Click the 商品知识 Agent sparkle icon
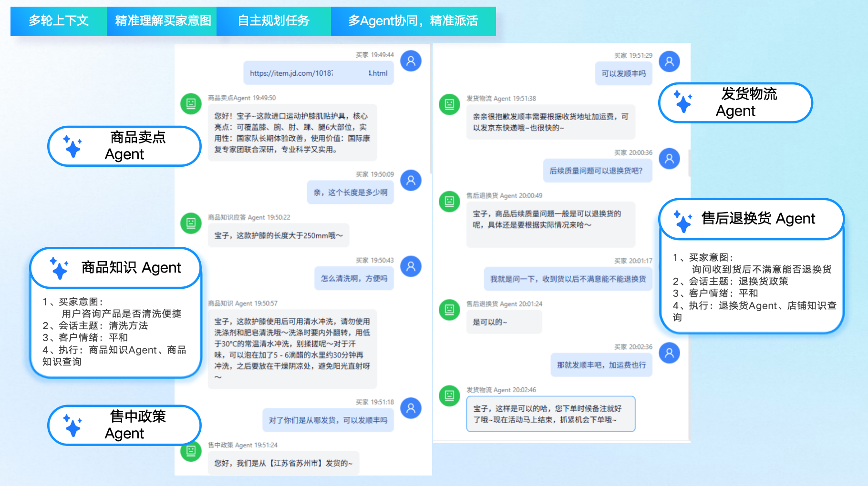The height and width of the screenshot is (486, 868). pyautogui.click(x=59, y=268)
